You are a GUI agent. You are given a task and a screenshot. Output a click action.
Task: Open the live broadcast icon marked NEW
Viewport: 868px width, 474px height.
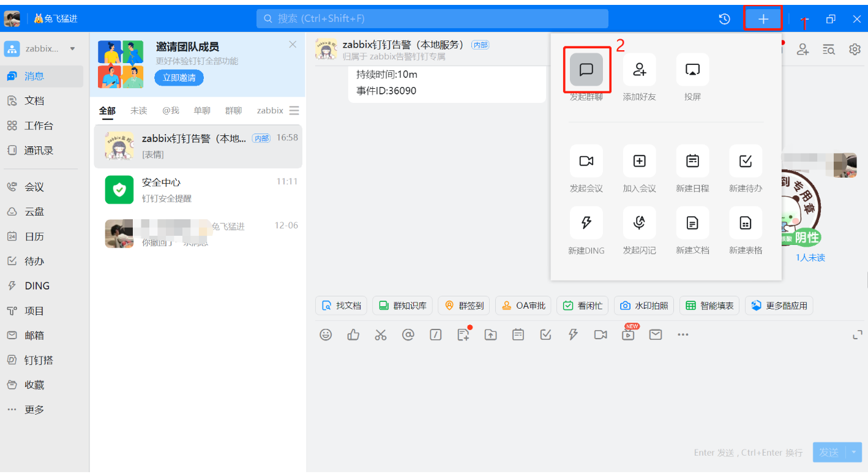pos(628,334)
